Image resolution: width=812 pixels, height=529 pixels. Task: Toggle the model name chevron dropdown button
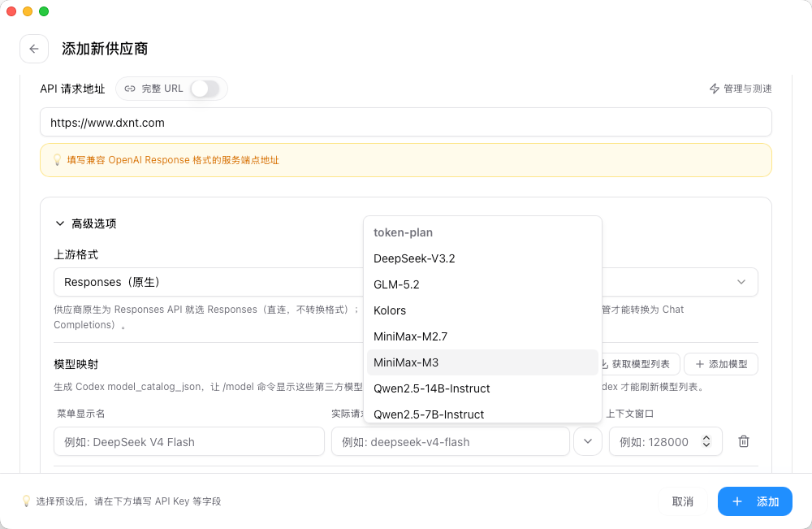point(588,441)
